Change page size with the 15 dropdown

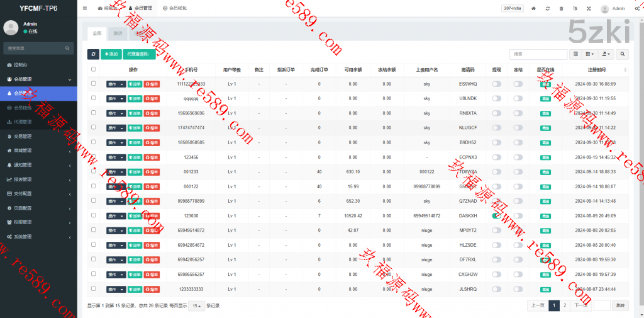(x=196, y=306)
